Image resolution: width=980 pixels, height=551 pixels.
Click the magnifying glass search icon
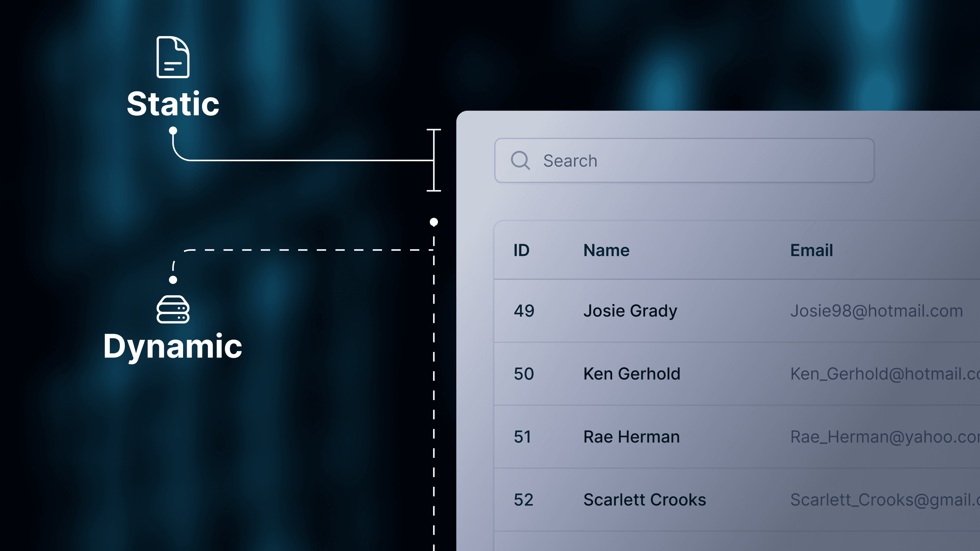[x=520, y=161]
